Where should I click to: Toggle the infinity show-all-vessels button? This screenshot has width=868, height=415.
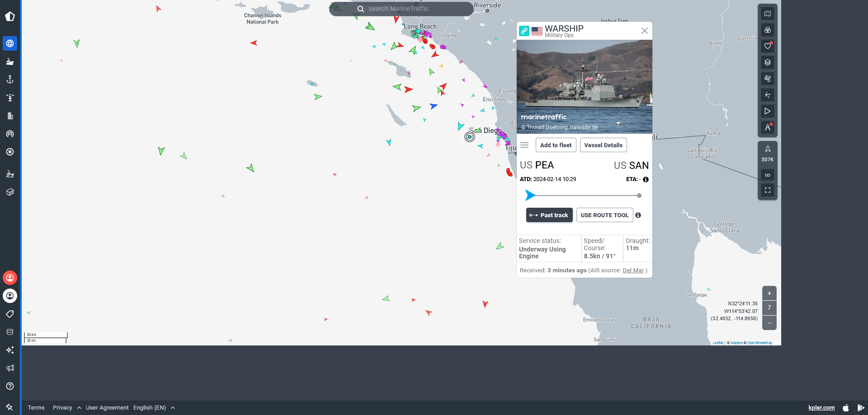coord(768,175)
